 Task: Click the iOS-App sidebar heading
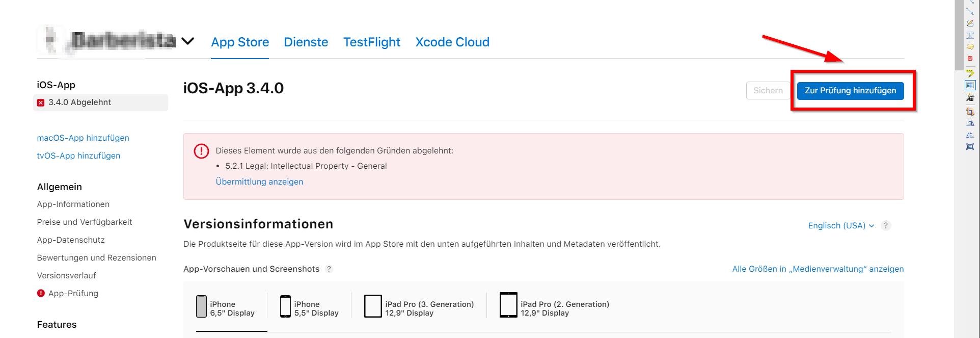56,85
